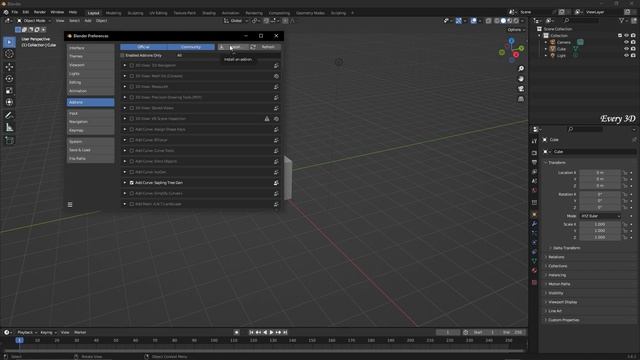Choose the Transform tool in toolbar

[x=9, y=102]
